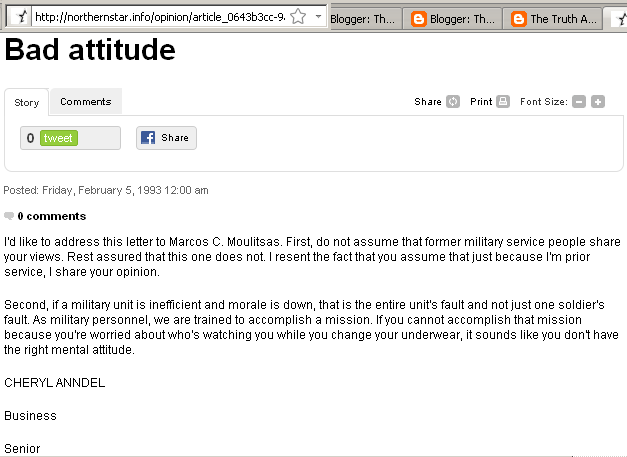This screenshot has height=457, width=627.
Task: Click the Bad attitude headline
Action: click(x=90, y=50)
